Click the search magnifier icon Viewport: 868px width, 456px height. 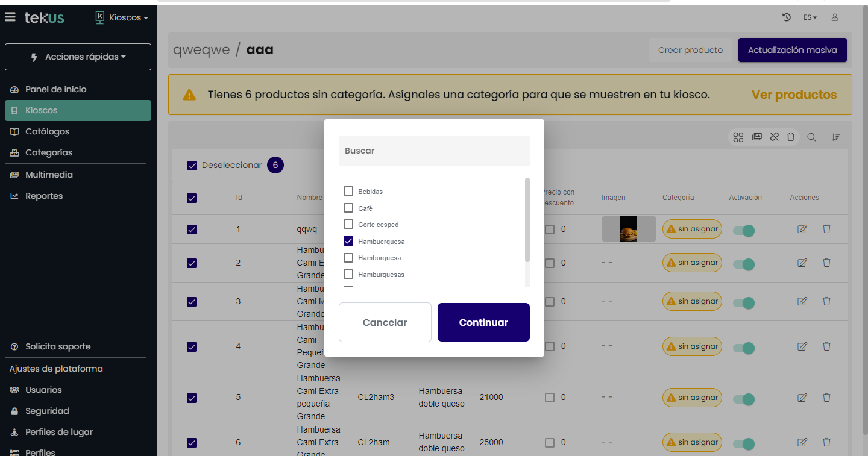click(812, 137)
